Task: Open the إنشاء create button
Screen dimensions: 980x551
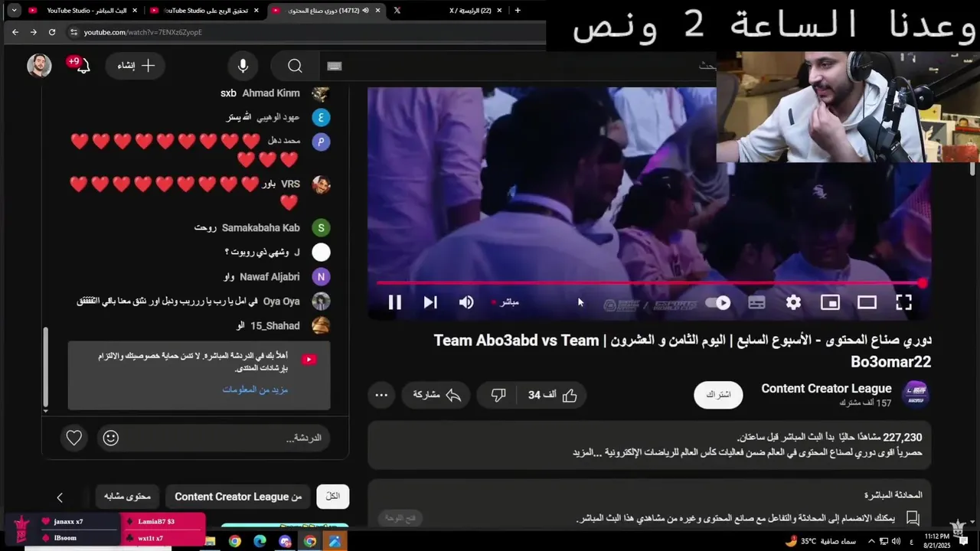Action: tap(136, 66)
